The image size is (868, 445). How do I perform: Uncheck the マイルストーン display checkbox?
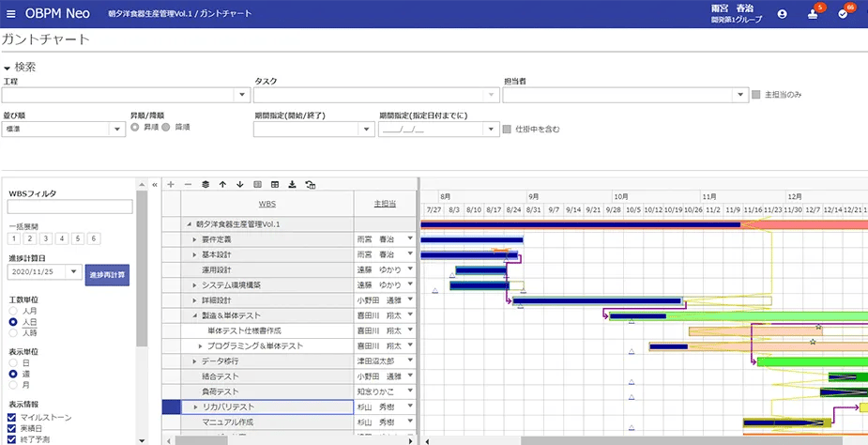coord(12,418)
